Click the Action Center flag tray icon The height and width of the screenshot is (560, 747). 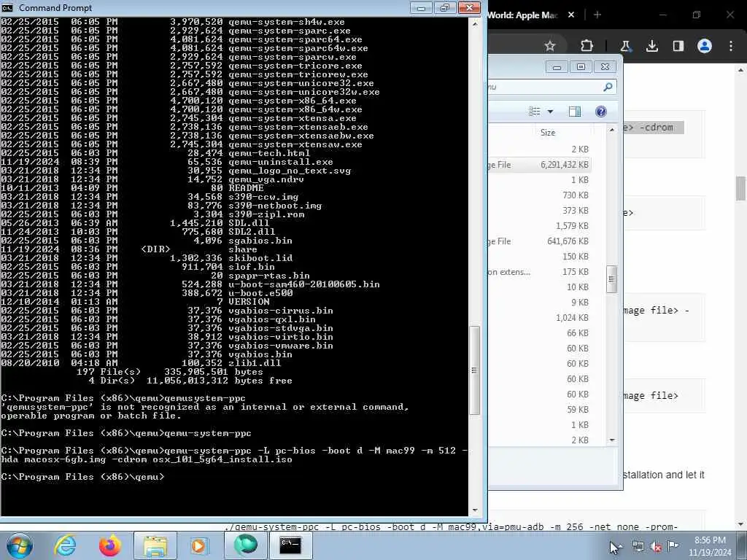(x=673, y=545)
